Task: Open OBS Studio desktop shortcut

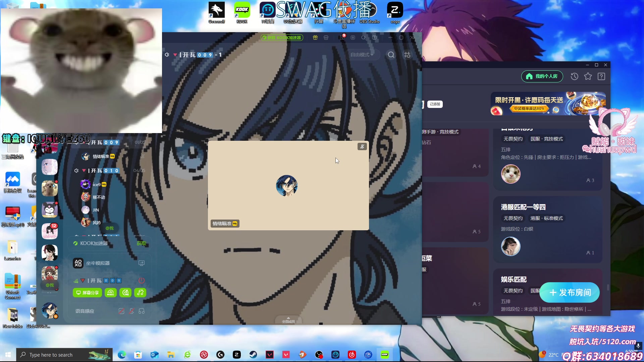Action: tap(369, 13)
